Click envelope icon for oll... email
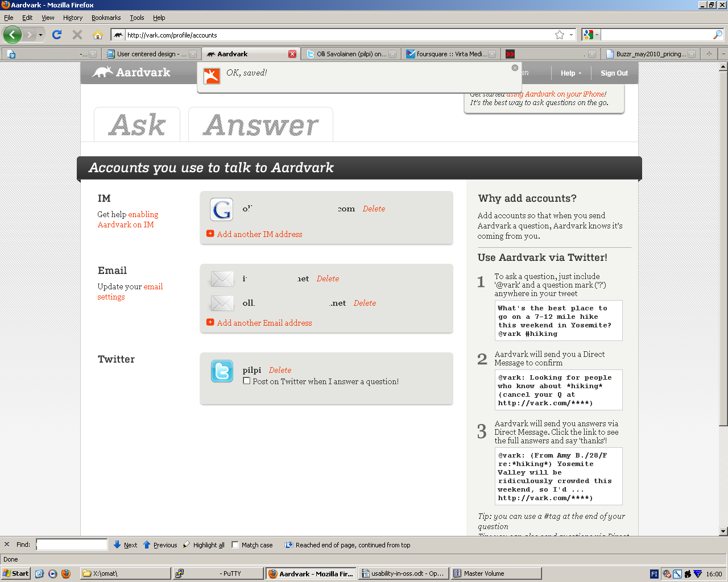Viewport: 728px width, 582px height. [x=222, y=303]
